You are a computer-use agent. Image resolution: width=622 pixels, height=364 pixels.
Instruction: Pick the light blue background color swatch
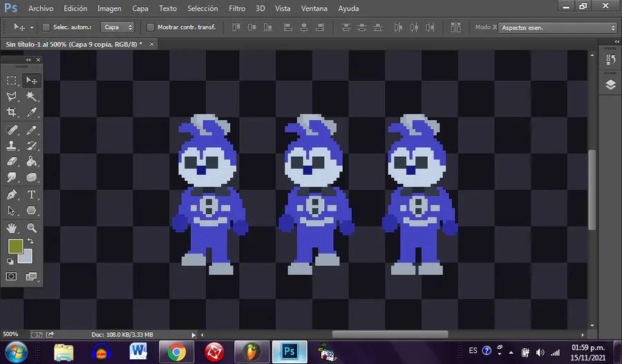(26, 257)
